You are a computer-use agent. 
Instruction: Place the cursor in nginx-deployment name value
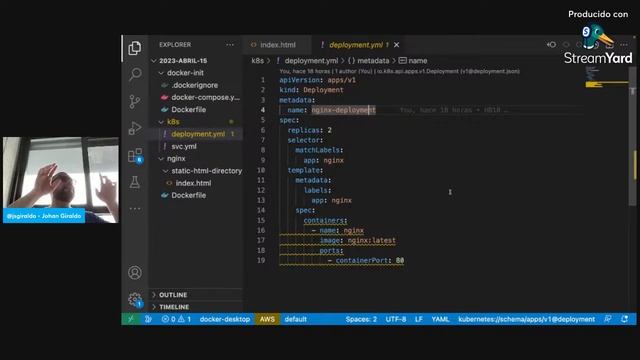[x=343, y=110]
